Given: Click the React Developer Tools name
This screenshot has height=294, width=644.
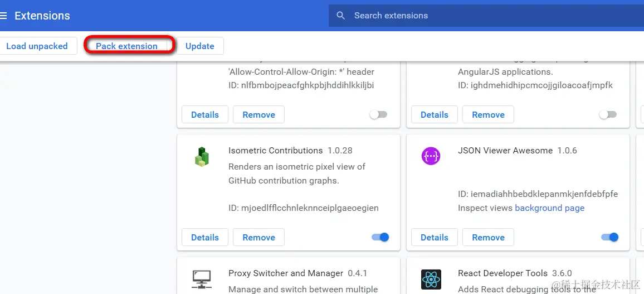Looking at the screenshot, I should coord(502,273).
